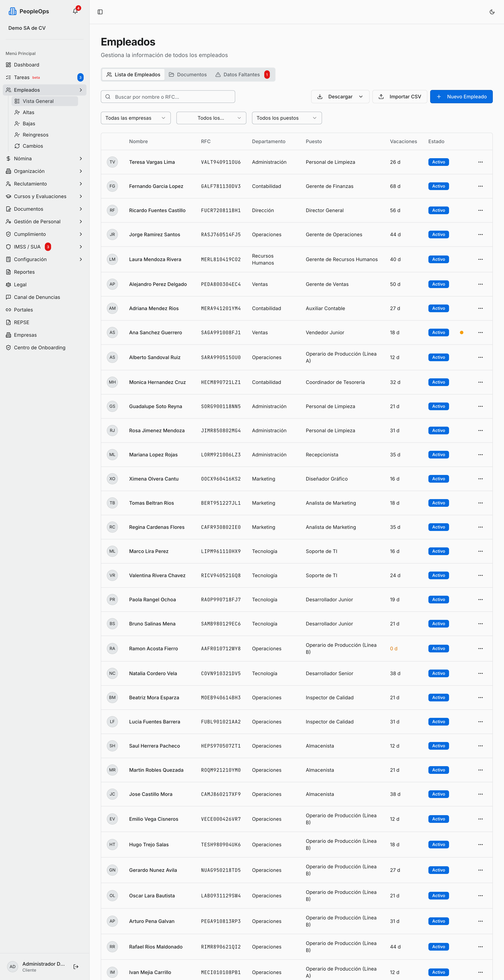504x980 pixels.
Task: Click the logout icon next to Administrador
Action: pos(76,966)
